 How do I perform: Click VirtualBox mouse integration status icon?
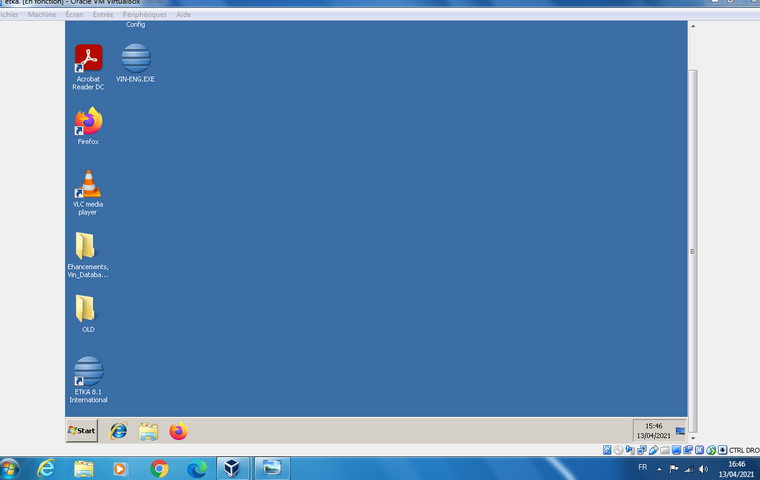[x=711, y=450]
